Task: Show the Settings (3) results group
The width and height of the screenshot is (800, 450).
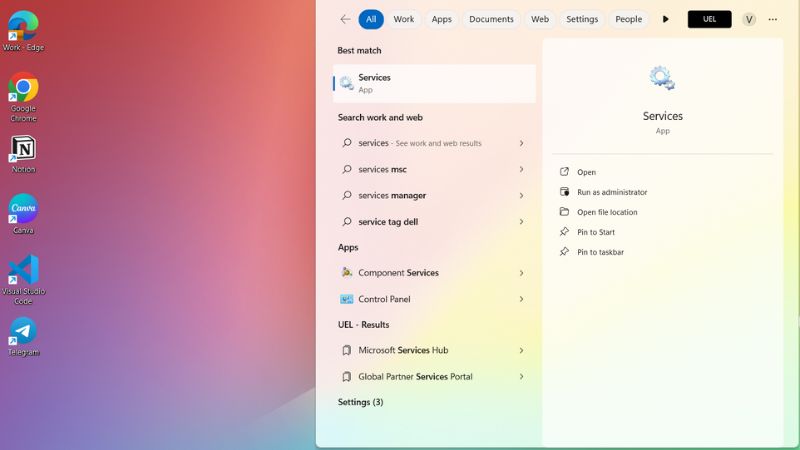Action: pyautogui.click(x=360, y=402)
